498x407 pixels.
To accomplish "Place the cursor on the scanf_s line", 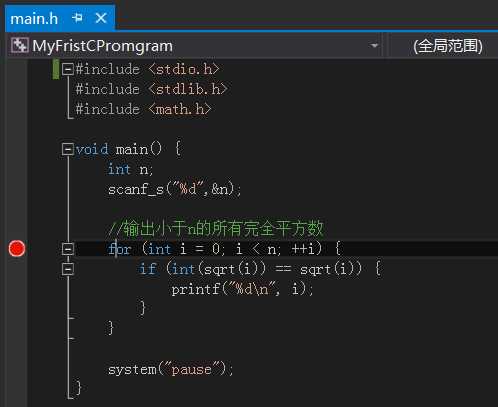I will pos(174,189).
